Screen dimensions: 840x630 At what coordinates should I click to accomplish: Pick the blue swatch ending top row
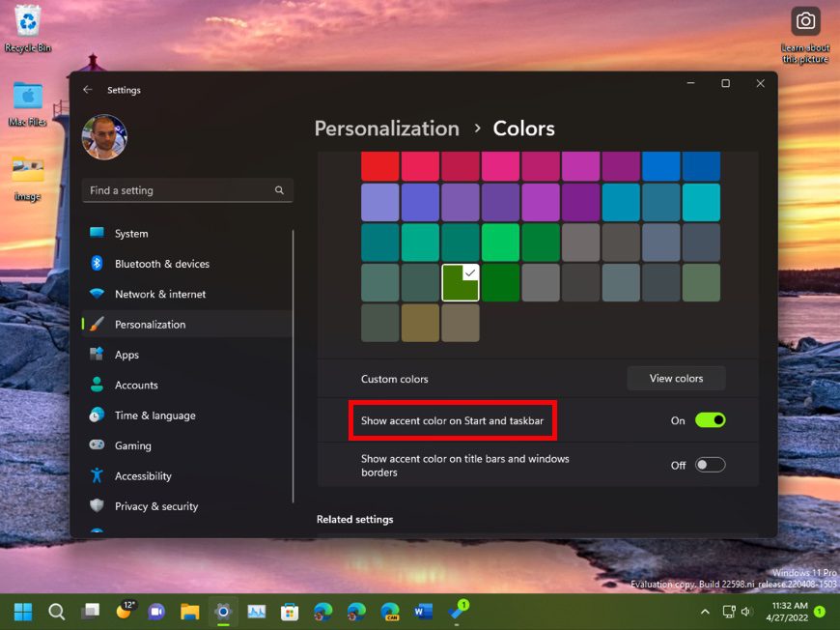701,166
